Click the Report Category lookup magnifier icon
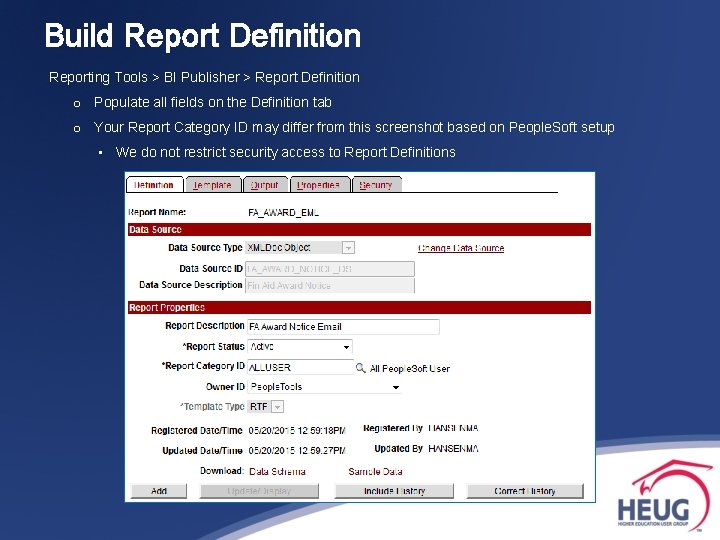 click(x=360, y=368)
